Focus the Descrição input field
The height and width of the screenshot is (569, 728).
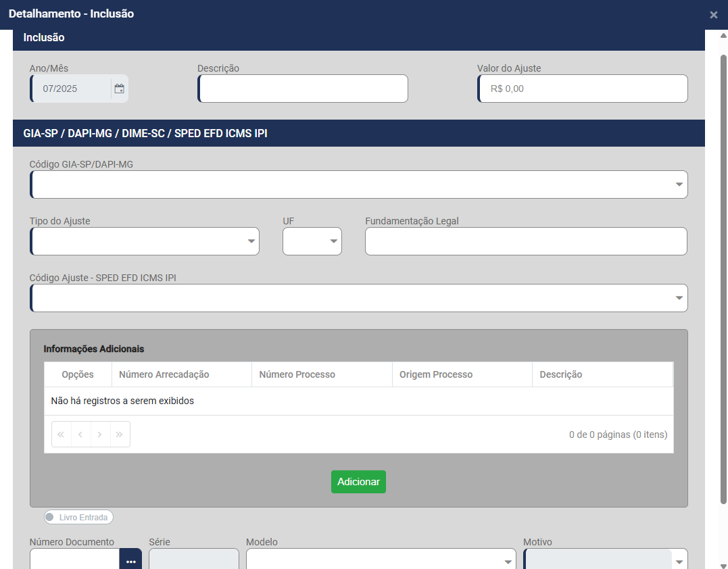tap(303, 89)
